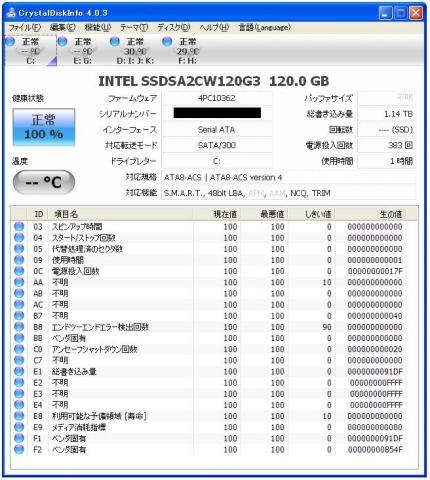430x480 pixels.
Task: Click the 対応機能 field with S.M.A.R.T.
Action: (x=289, y=193)
